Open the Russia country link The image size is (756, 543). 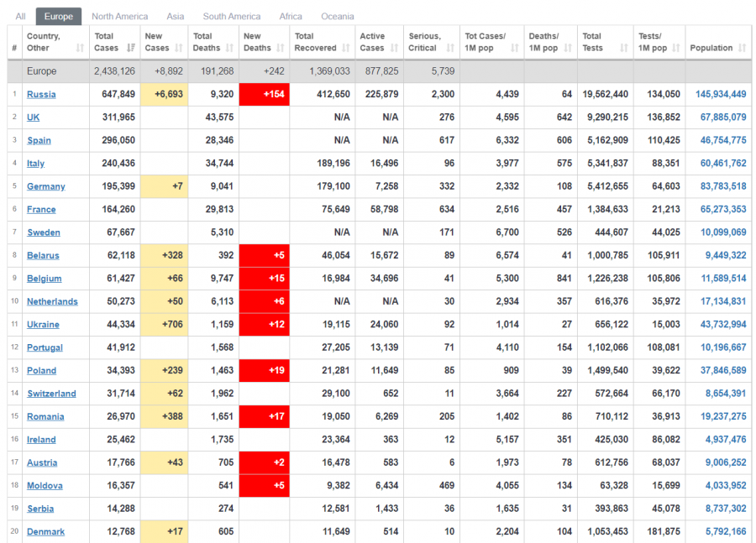coord(41,95)
